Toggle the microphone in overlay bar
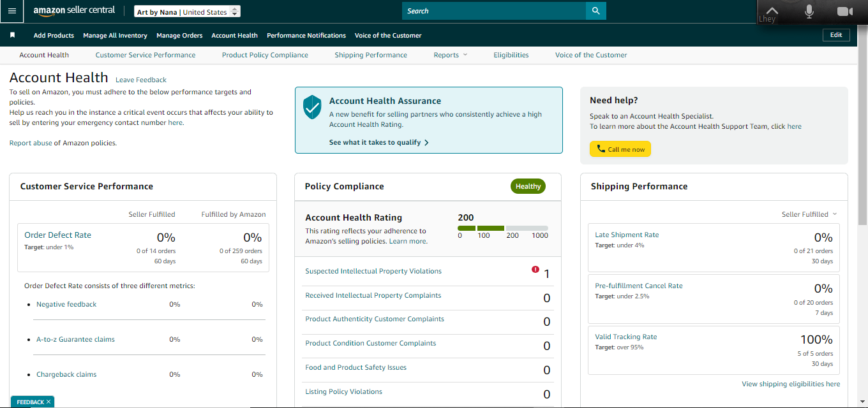The width and height of the screenshot is (868, 408). point(809,11)
